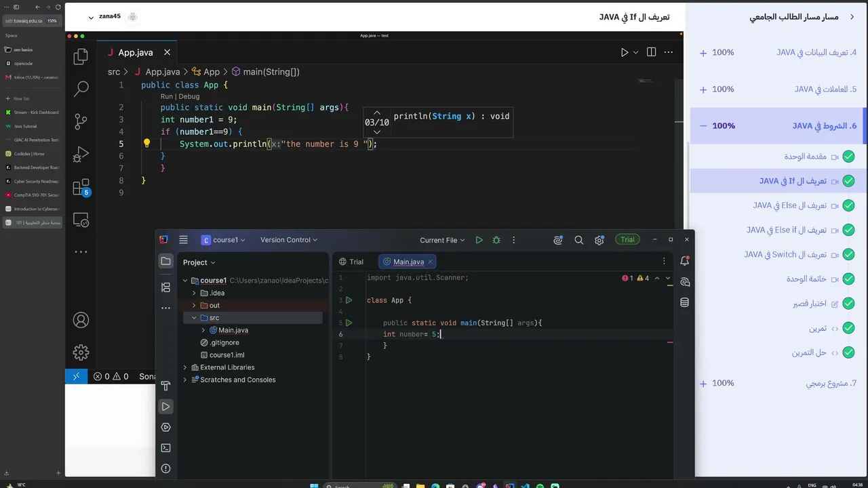868x488 pixels.
Task: Expand the out folder in project tree
Action: [194, 305]
